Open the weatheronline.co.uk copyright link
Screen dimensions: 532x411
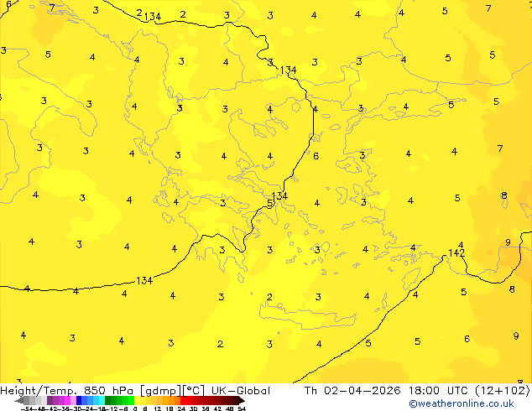tap(462, 403)
